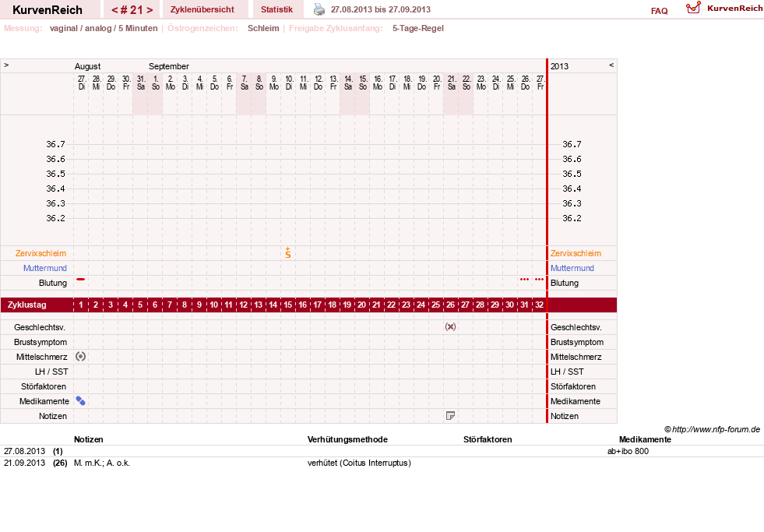
Task: Open the note icon on day 26
Action: (450, 416)
